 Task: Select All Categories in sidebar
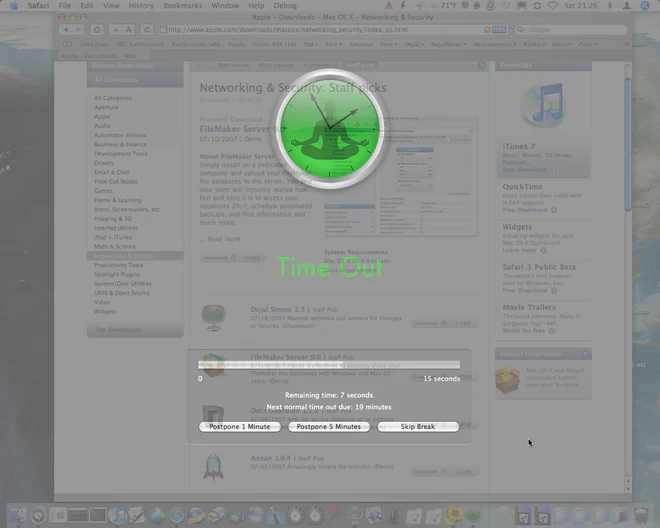pos(113,98)
